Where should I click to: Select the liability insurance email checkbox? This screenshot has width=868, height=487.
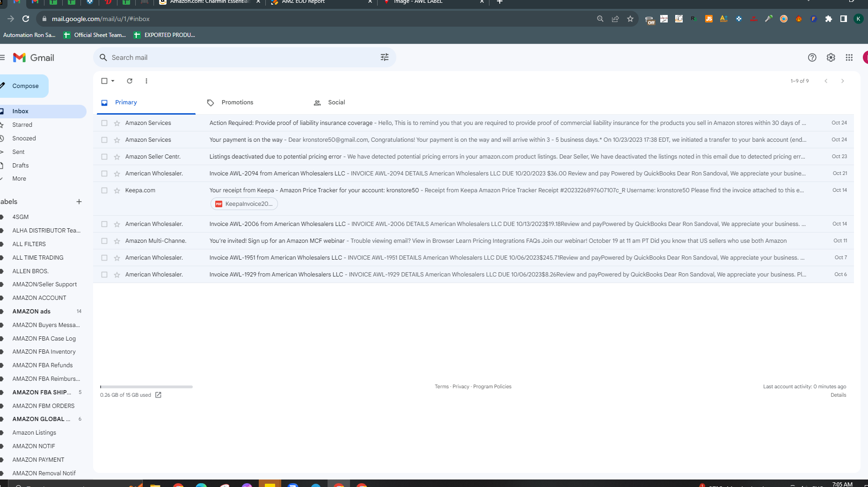(104, 123)
